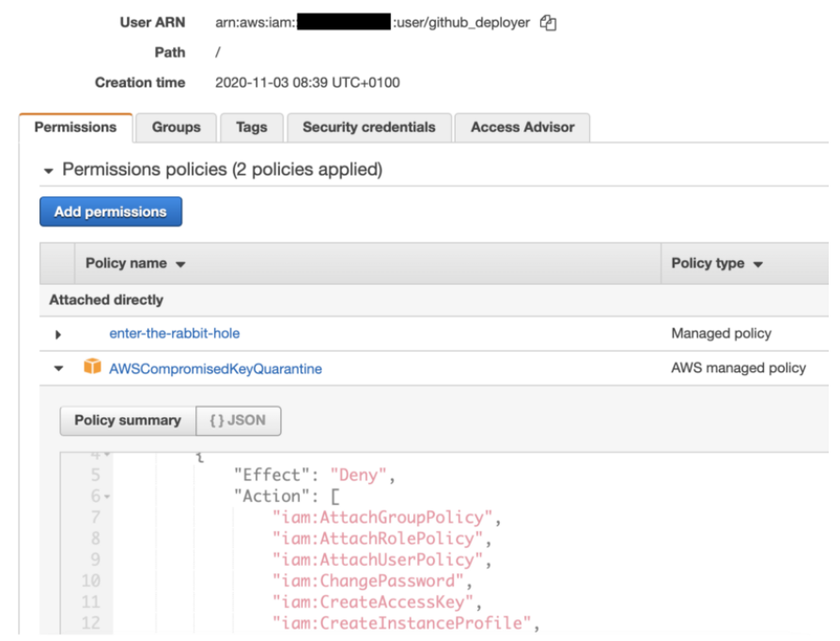Open the Access Advisor tab

(522, 127)
